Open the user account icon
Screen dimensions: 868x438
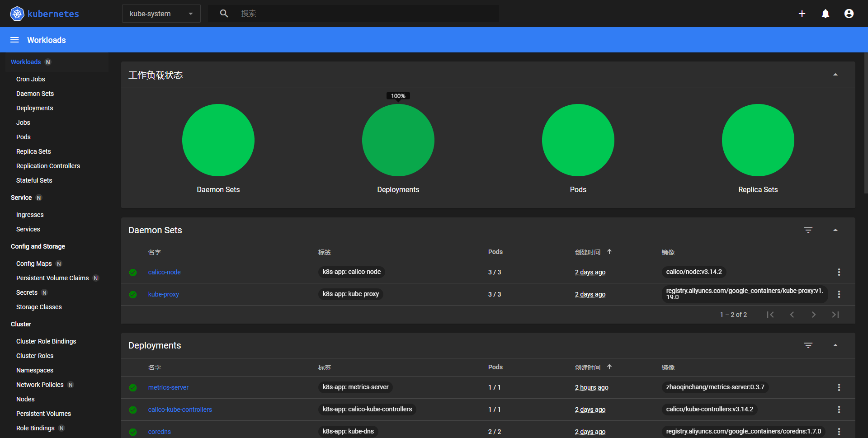849,14
